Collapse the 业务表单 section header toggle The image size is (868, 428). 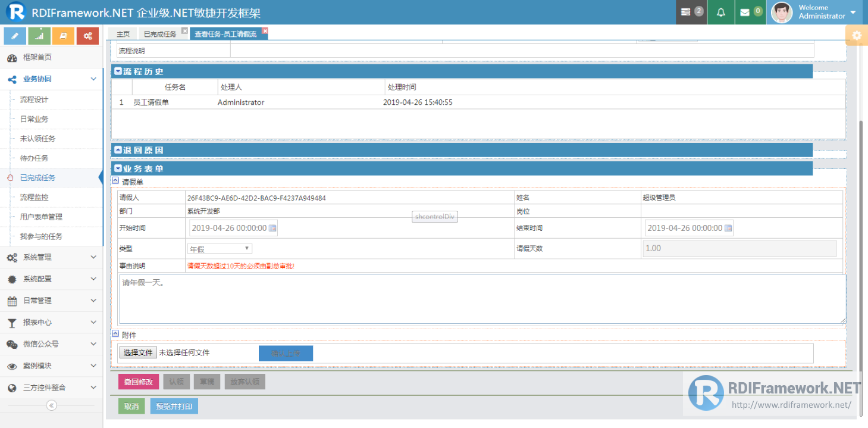pyautogui.click(x=118, y=169)
